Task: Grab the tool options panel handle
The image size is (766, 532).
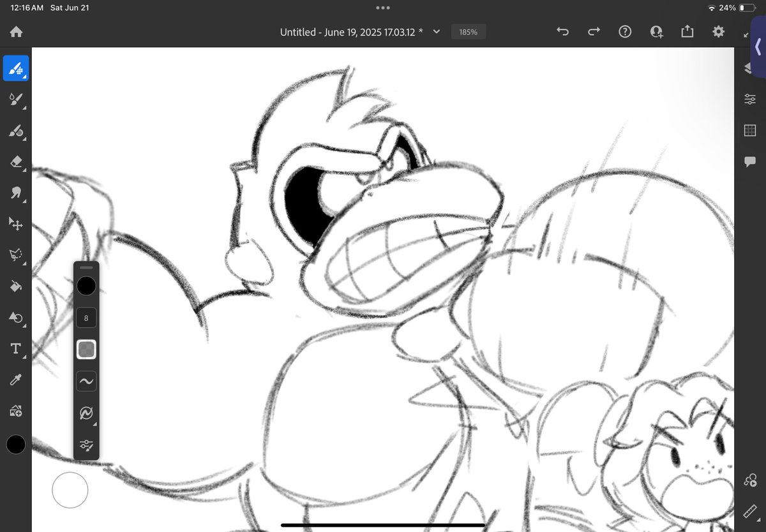Action: click(x=86, y=267)
